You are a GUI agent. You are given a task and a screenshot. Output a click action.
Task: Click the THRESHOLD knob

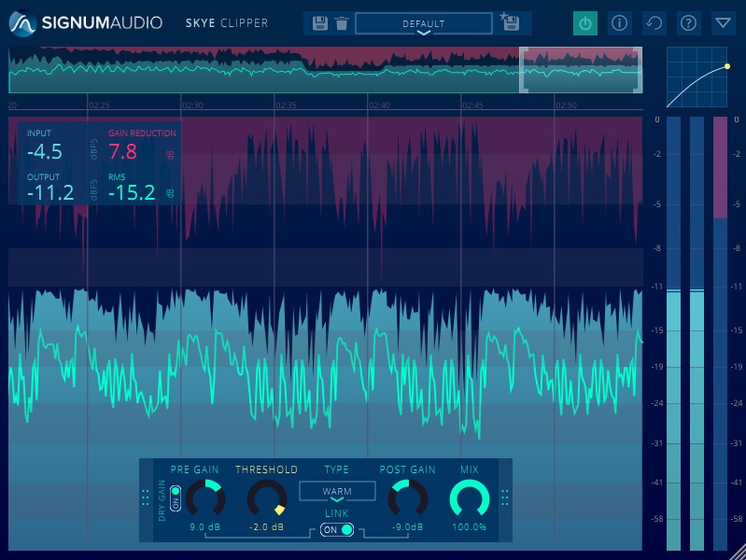coord(266,498)
